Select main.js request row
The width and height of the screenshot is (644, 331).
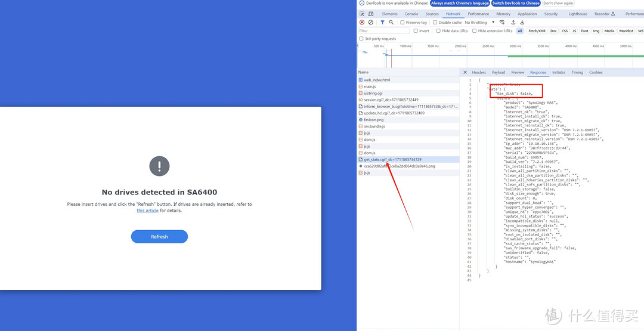[408, 86]
